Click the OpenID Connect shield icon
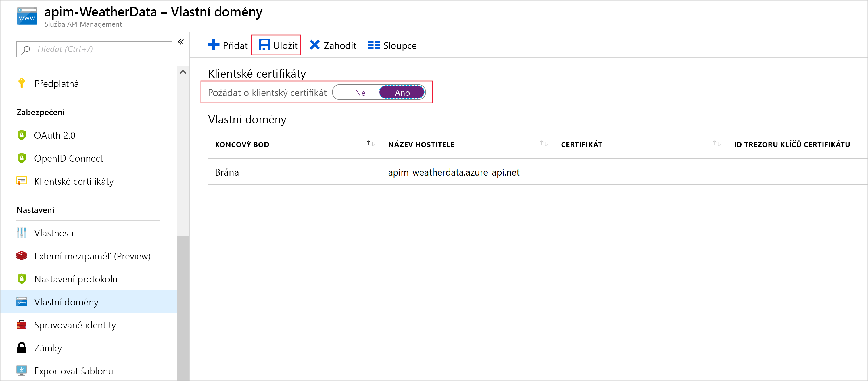Viewport: 868px width, 381px height. click(22, 158)
